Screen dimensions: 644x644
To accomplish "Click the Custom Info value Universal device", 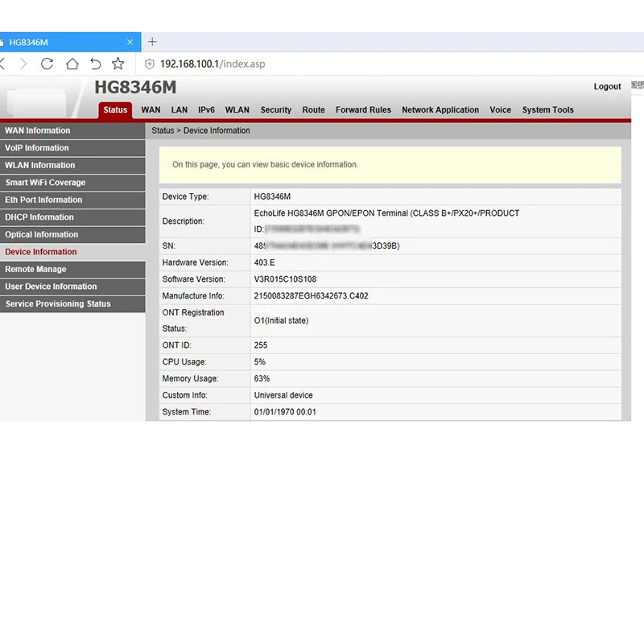I will coord(283,395).
